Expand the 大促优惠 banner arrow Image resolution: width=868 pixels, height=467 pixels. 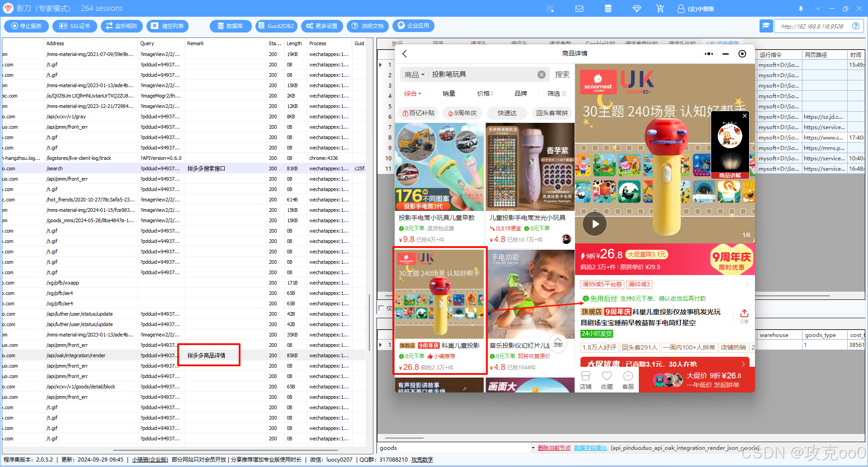pyautogui.click(x=743, y=364)
